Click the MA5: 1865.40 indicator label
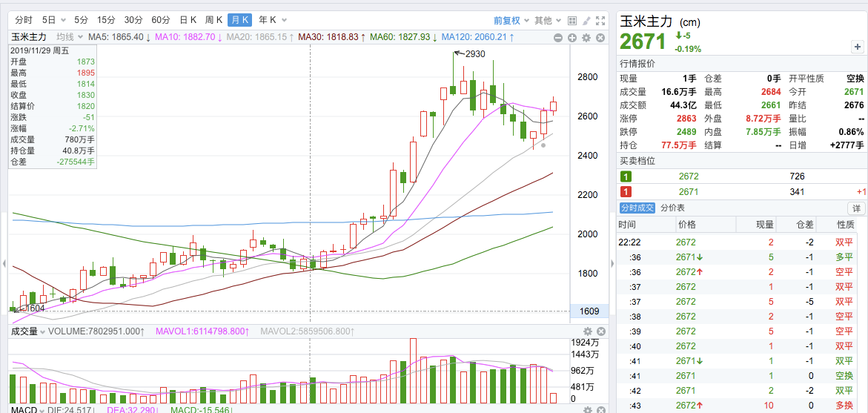The width and height of the screenshot is (868, 413). coord(119,37)
